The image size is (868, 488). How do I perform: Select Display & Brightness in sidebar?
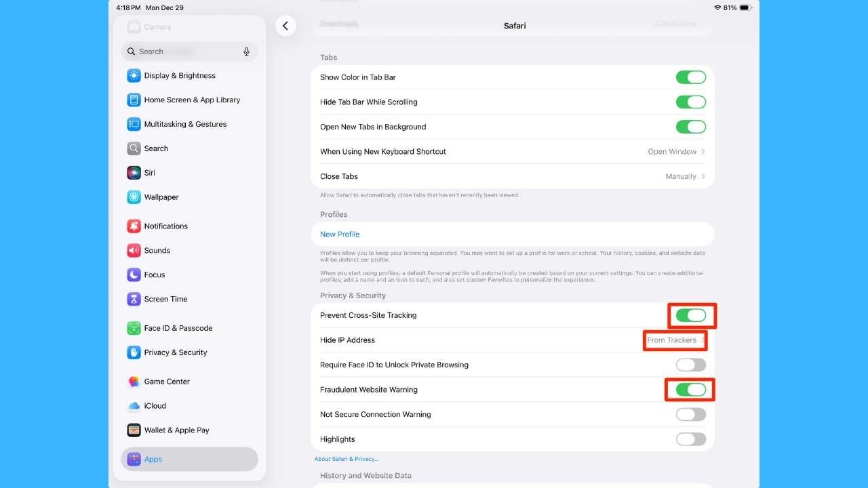189,76
